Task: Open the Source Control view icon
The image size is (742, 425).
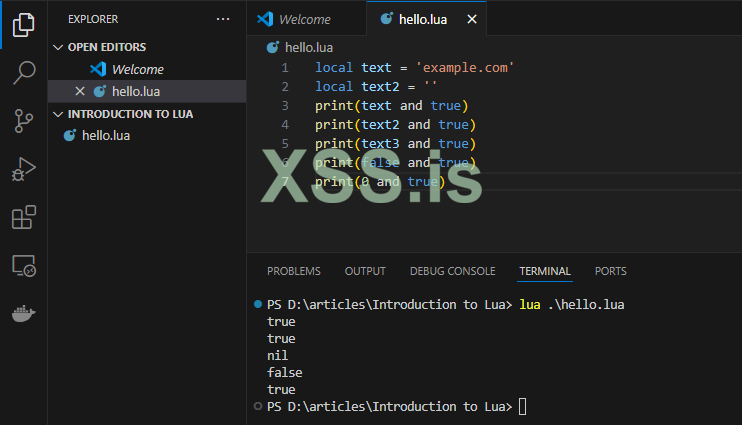Action: point(24,121)
